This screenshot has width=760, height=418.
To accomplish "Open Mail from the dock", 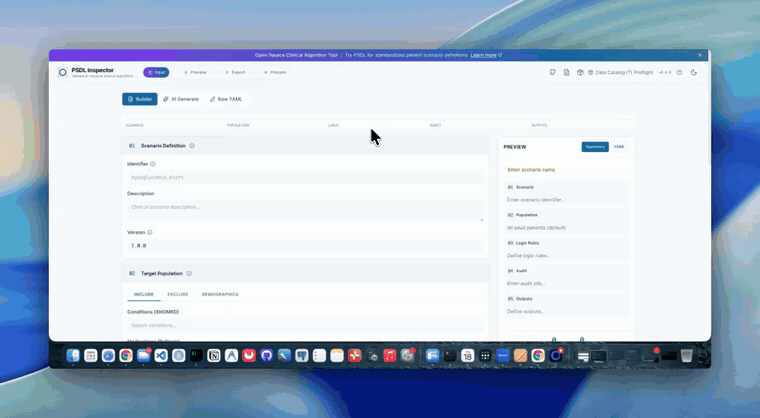I will (143, 355).
